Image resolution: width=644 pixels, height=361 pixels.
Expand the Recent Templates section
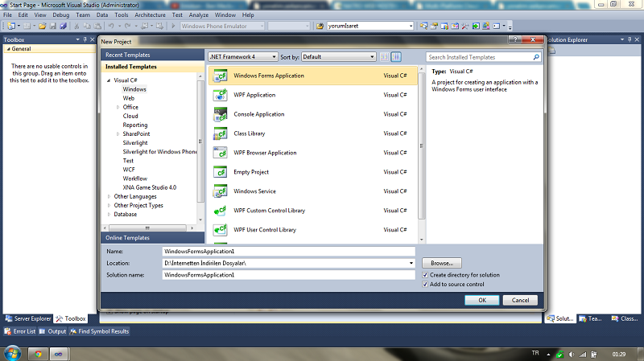[x=152, y=55]
